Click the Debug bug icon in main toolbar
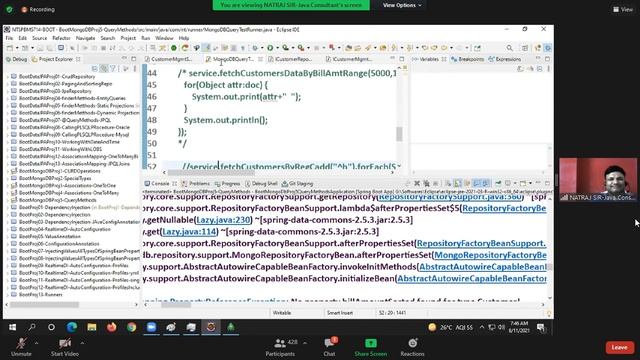The height and width of the screenshot is (360, 640). [x=256, y=48]
